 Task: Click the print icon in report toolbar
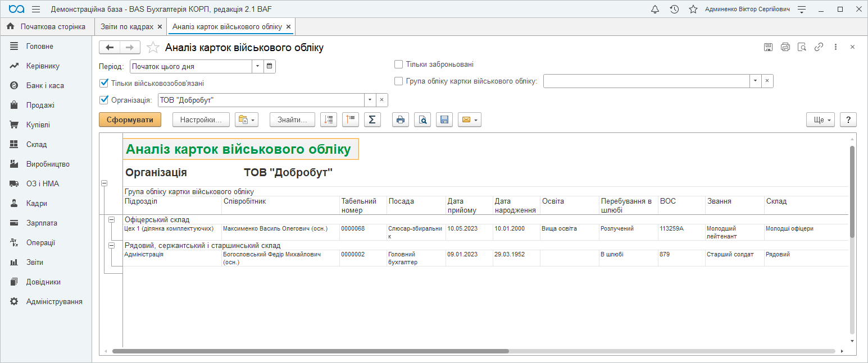coord(400,120)
